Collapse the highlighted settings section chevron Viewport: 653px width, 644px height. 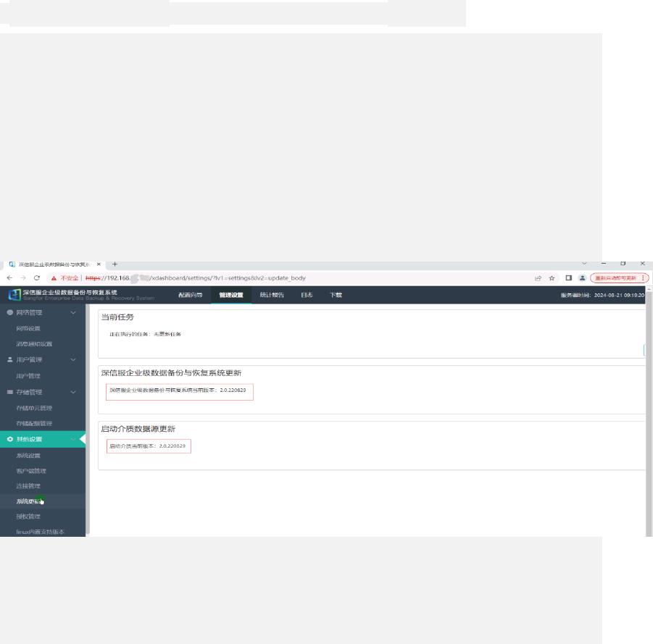[73, 439]
